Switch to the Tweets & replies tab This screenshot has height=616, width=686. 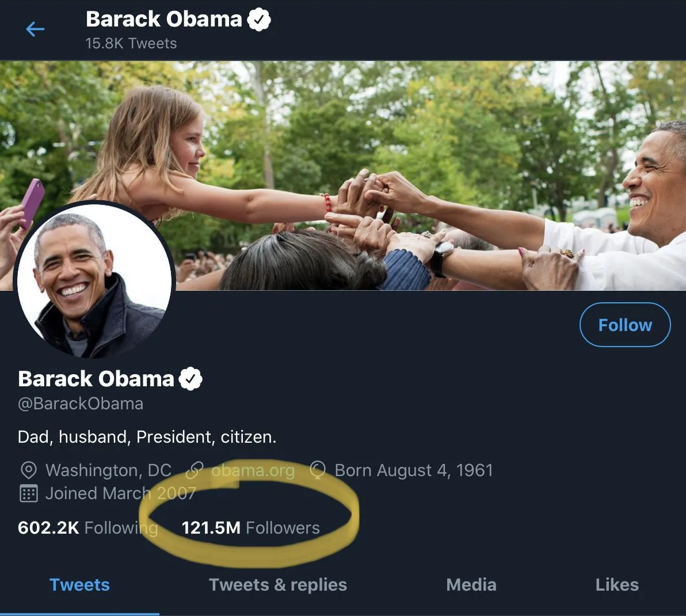coord(278,585)
